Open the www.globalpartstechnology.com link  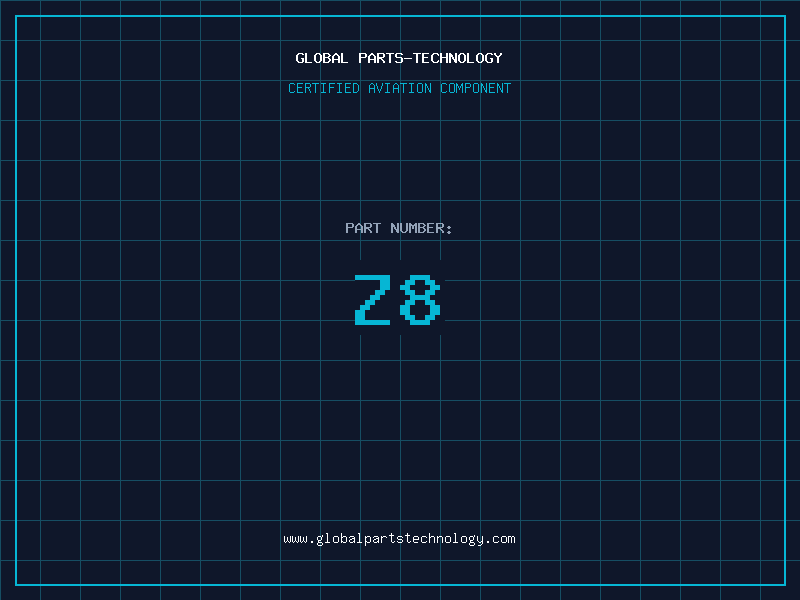point(399,539)
